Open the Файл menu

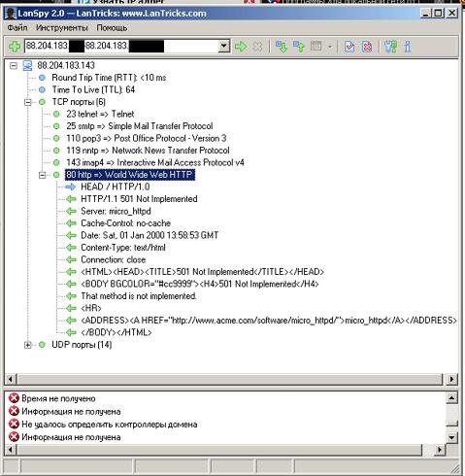(x=17, y=28)
